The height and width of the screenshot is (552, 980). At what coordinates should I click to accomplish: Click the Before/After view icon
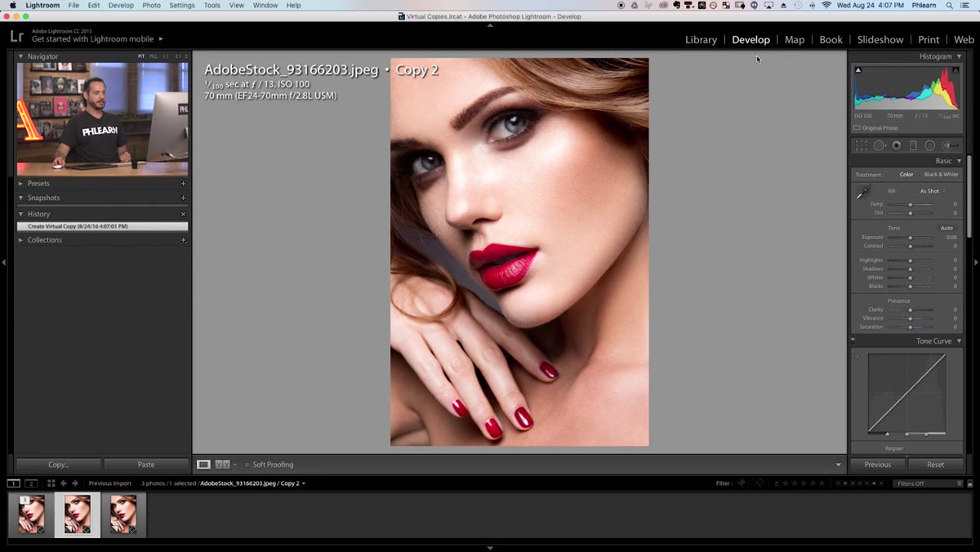222,465
